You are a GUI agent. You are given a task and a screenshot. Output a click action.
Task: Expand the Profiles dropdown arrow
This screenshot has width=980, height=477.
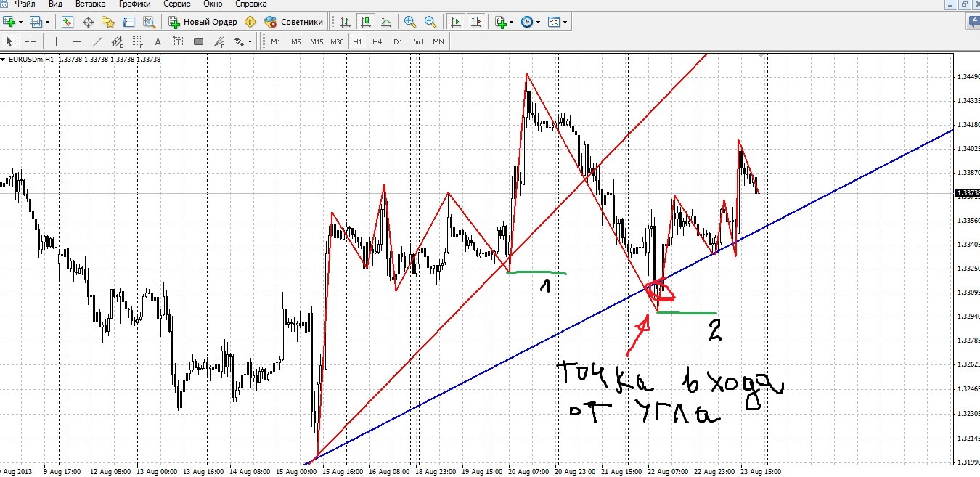[x=46, y=22]
